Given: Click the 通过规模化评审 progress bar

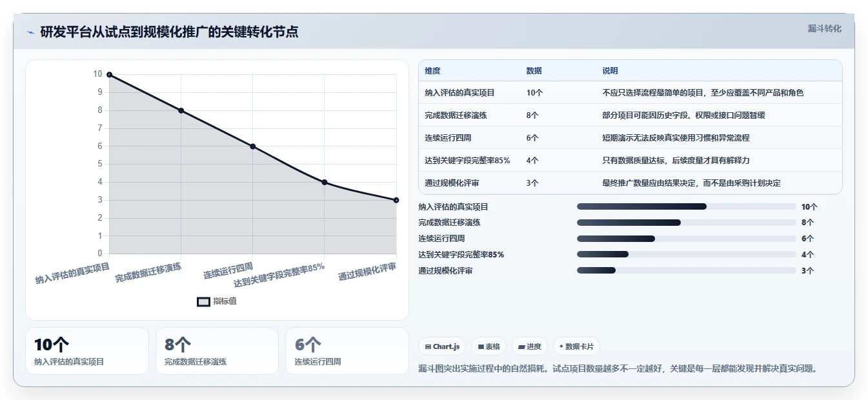Looking at the screenshot, I should click(x=687, y=271).
